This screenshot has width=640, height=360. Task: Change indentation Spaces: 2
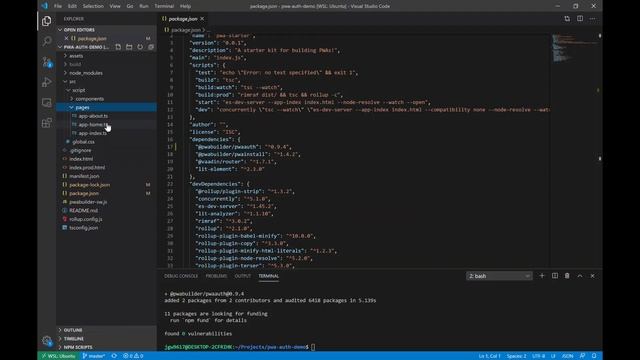pyautogui.click(x=516, y=356)
